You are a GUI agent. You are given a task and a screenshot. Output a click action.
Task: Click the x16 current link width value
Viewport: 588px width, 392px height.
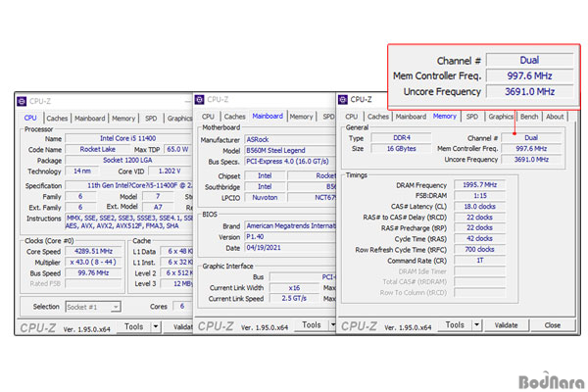294,288
